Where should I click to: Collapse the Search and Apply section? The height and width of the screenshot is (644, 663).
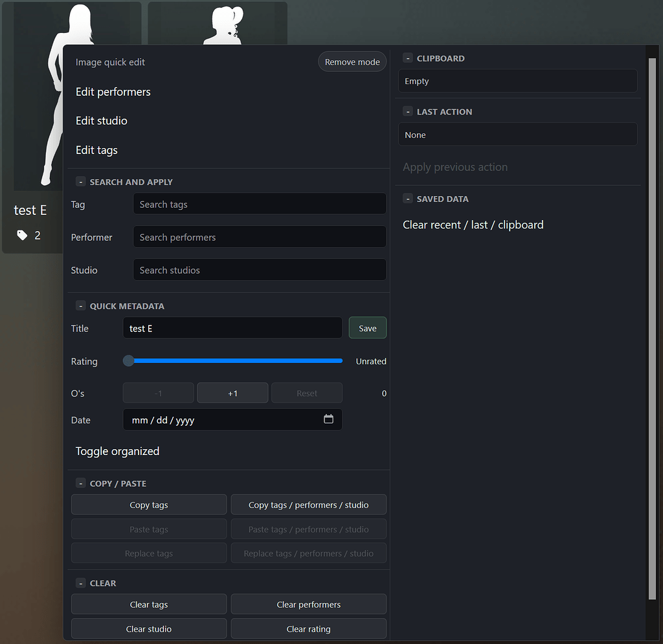click(80, 182)
